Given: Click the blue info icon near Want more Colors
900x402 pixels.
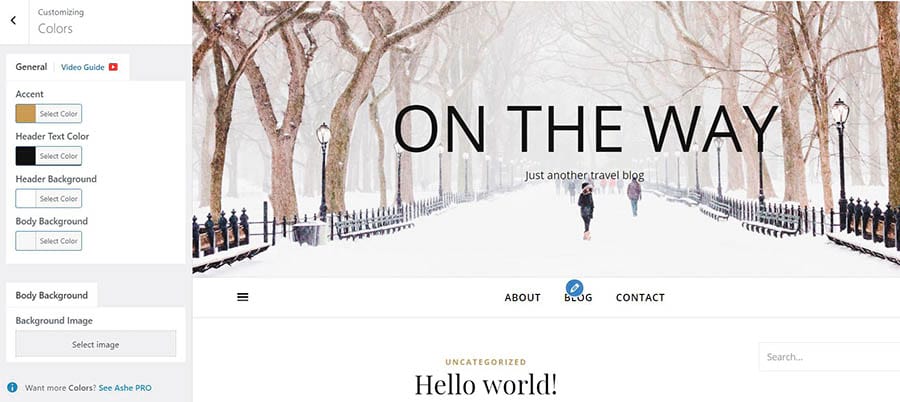Looking at the screenshot, I should click(12, 388).
